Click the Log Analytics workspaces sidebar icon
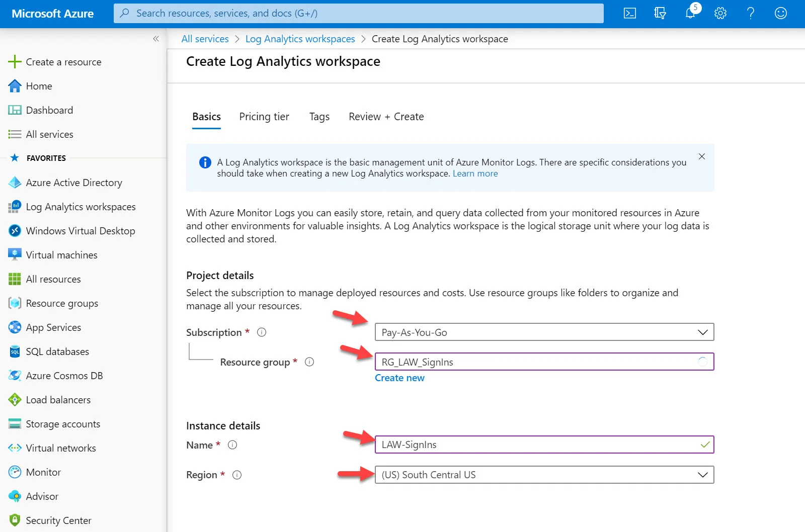 coord(15,207)
